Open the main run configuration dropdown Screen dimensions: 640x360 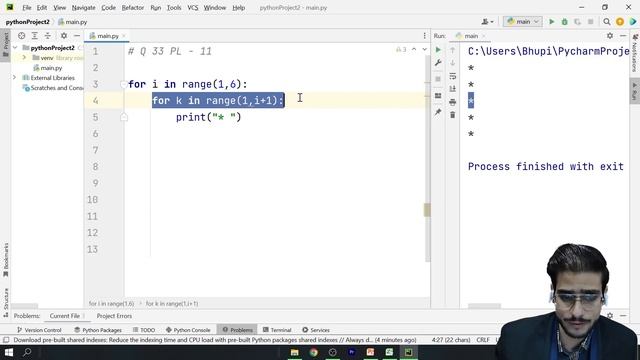523,22
